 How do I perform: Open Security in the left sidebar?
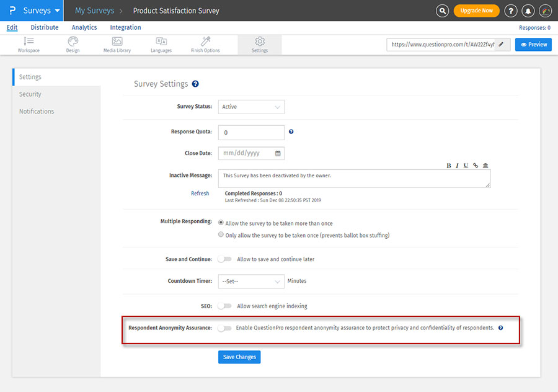[30, 94]
